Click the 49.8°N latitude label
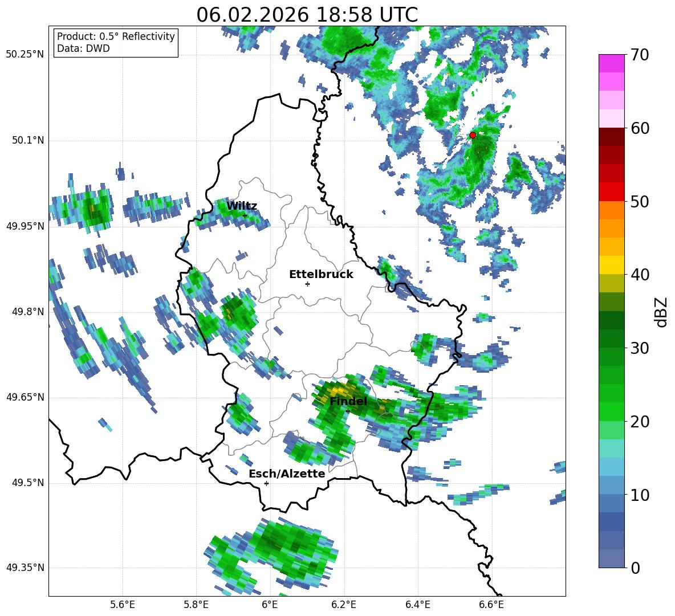 pyautogui.click(x=29, y=312)
